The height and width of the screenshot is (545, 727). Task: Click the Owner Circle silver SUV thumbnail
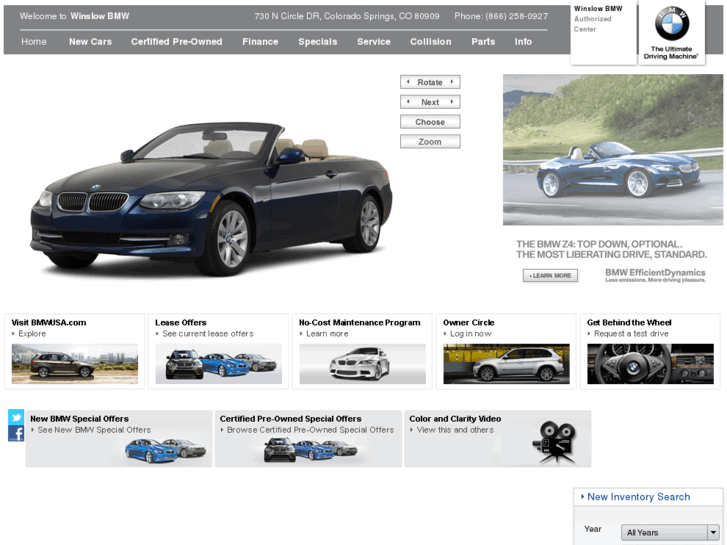(506, 364)
